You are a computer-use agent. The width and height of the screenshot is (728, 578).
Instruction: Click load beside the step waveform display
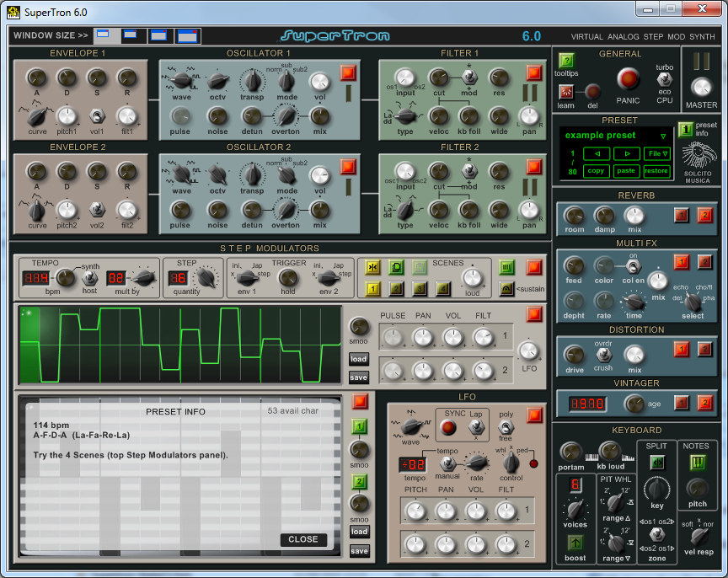point(358,359)
